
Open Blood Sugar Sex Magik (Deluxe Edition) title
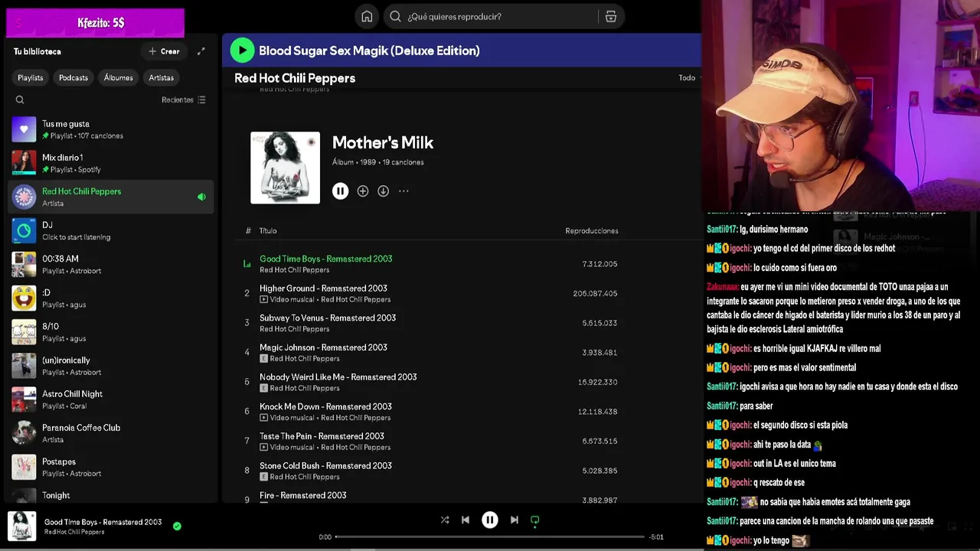369,51
